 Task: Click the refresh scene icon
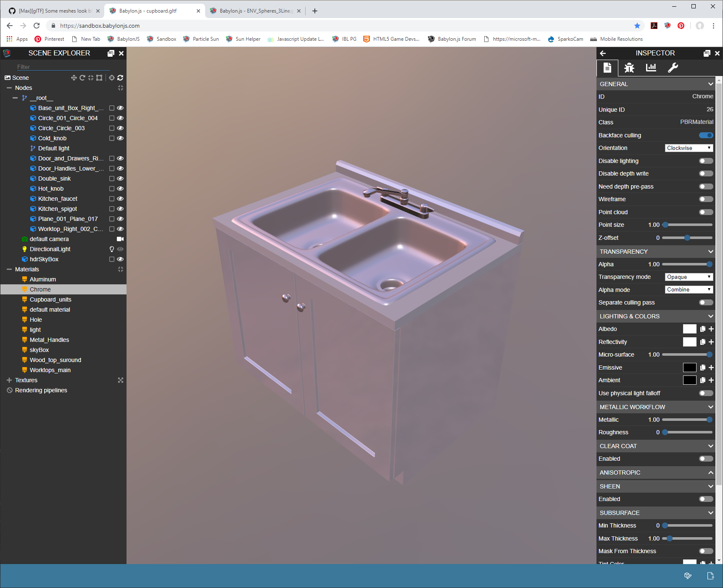pyautogui.click(x=120, y=78)
